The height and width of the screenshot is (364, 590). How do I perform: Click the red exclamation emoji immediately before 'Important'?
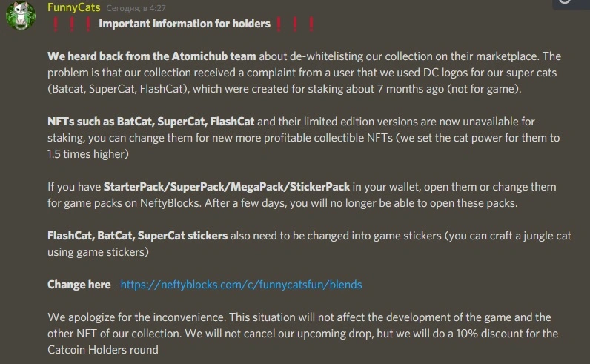pyautogui.click(x=88, y=24)
